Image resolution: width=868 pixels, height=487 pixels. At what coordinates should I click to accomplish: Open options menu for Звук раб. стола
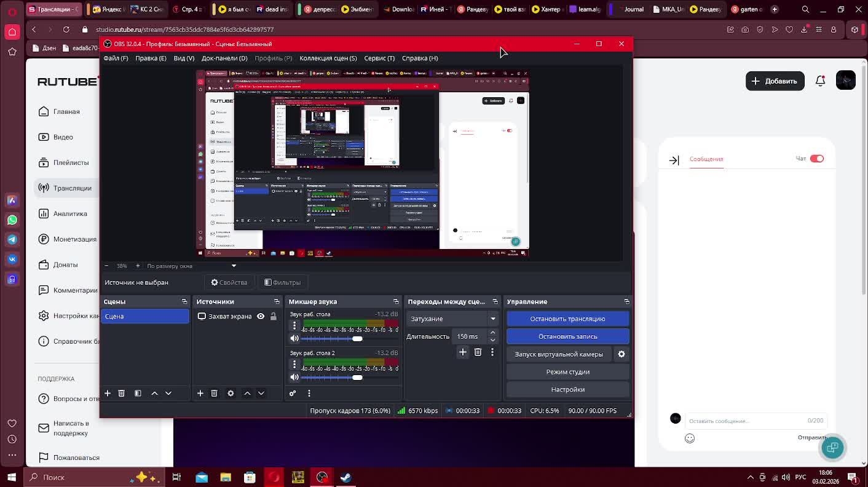pos(294,326)
